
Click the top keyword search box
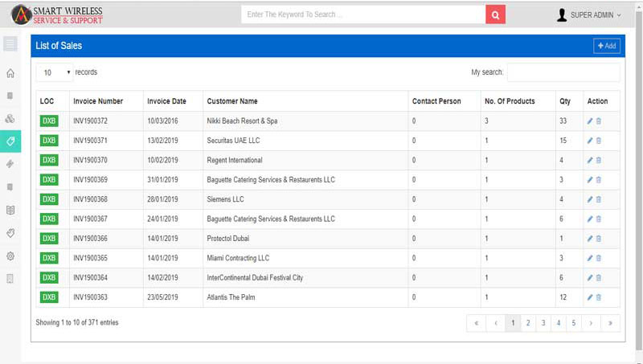(363, 14)
